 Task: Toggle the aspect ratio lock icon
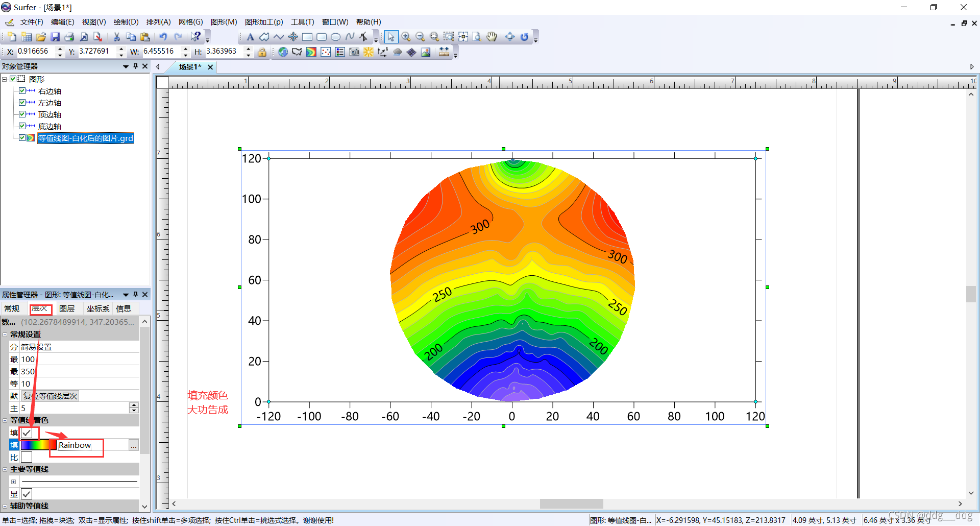[x=262, y=52]
